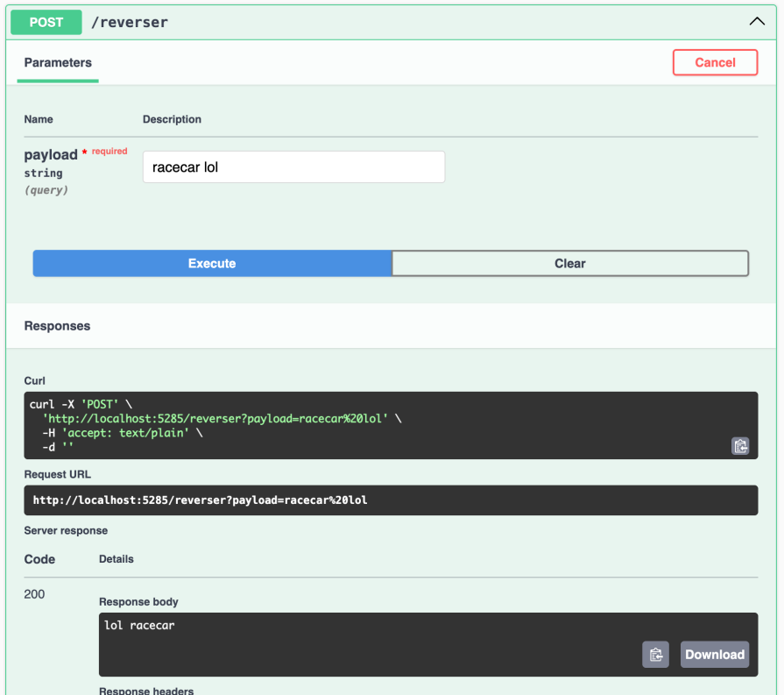784x695 pixels.
Task: Cancel the try-it-out mode
Action: [715, 62]
